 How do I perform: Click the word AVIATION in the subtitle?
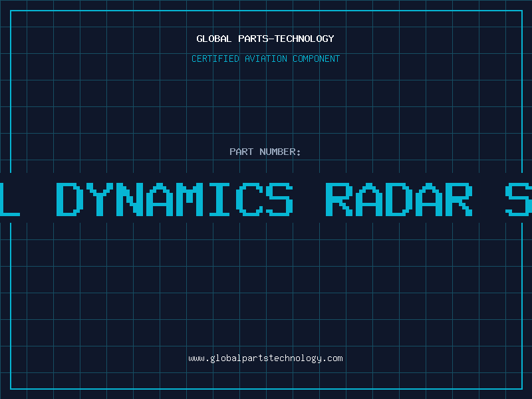pos(266,59)
